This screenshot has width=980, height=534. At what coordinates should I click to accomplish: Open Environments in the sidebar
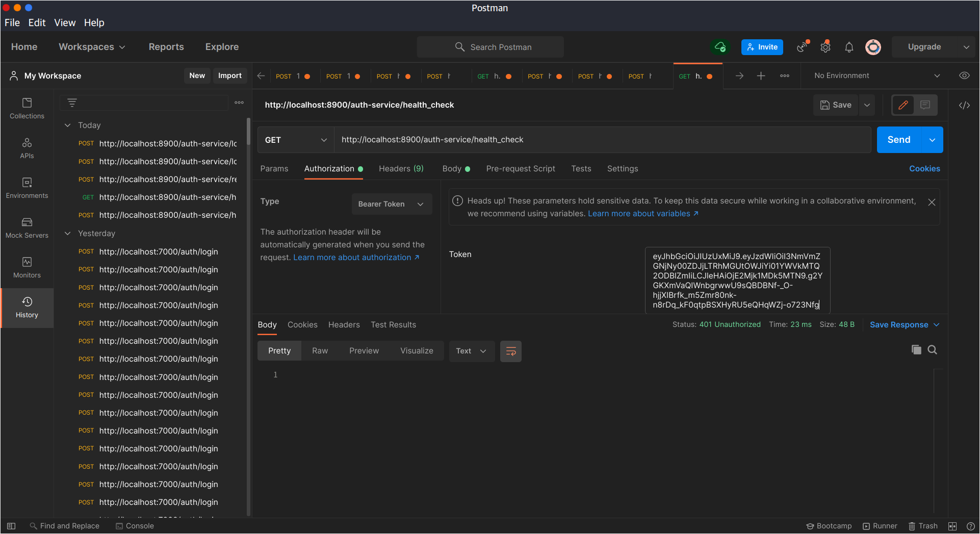(27, 188)
